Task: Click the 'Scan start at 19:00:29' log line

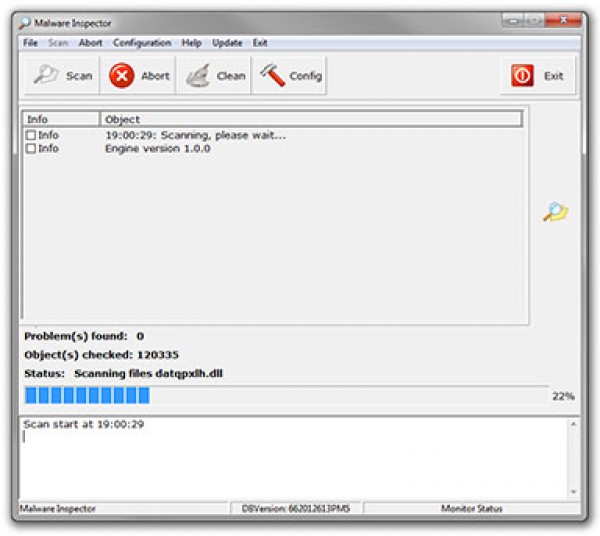Action: coord(83,424)
